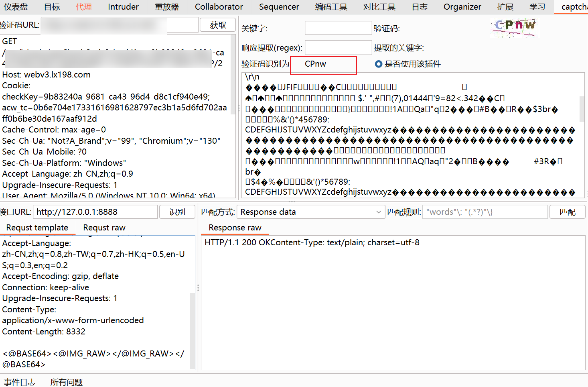The width and height of the screenshot is (588, 387).
Task: Open the Collaborator tab
Action: 219,7
